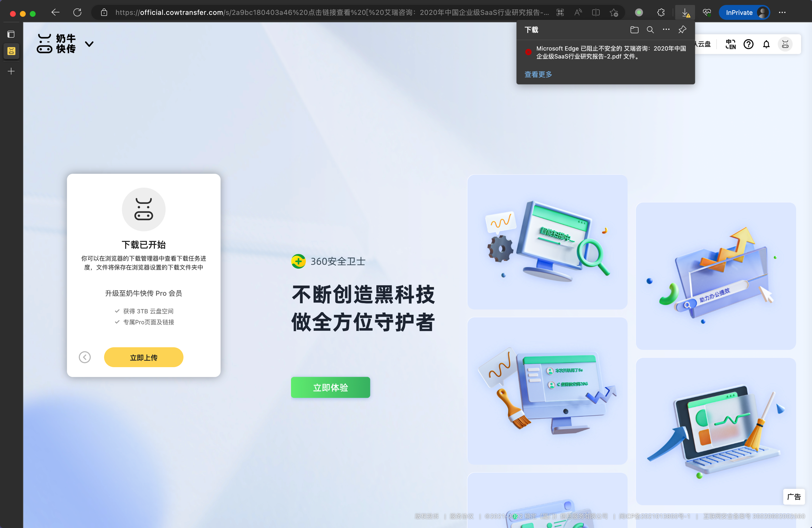Search downloads with magnifier icon
The image size is (812, 528).
(x=650, y=30)
